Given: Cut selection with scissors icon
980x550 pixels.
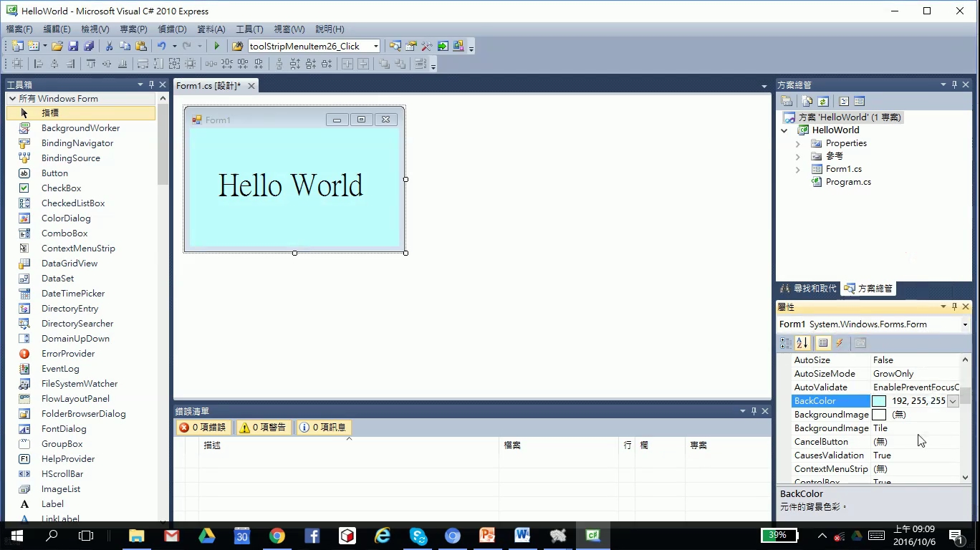Looking at the screenshot, I should (109, 46).
